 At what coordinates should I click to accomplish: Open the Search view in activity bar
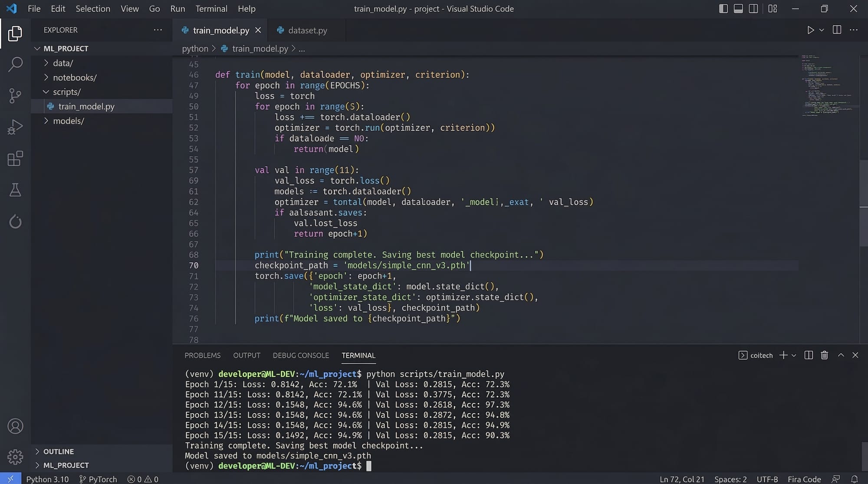15,65
